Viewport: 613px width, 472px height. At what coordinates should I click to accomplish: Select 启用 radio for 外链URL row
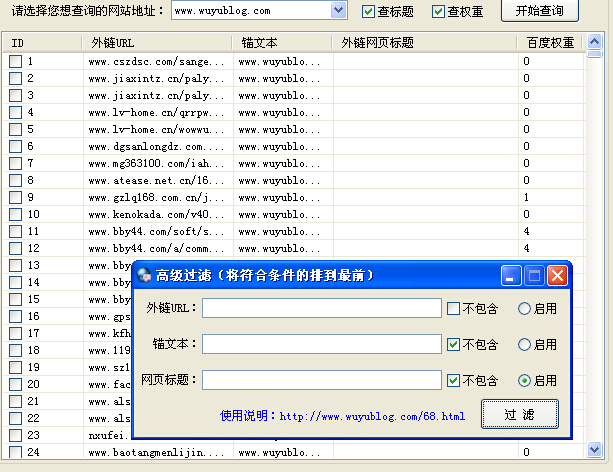coord(524,309)
